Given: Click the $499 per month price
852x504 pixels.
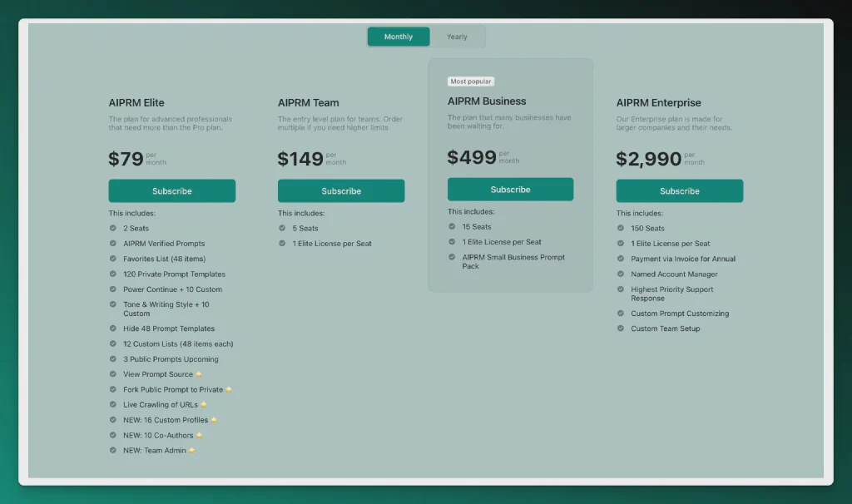Looking at the screenshot, I should [472, 157].
